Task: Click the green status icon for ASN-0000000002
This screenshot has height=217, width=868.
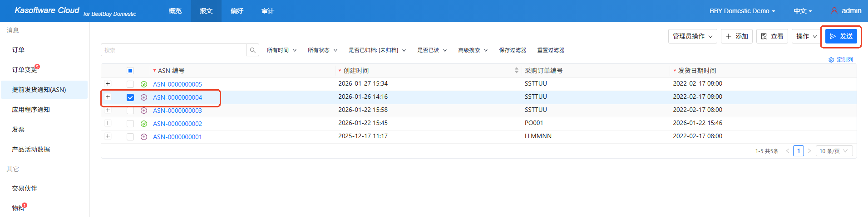Action: (x=144, y=124)
